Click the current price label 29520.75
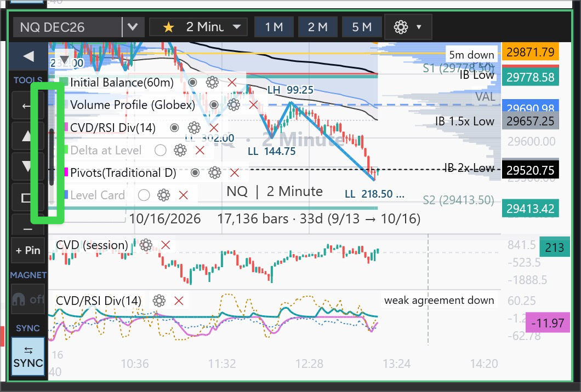The height and width of the screenshot is (392, 581). click(x=530, y=170)
